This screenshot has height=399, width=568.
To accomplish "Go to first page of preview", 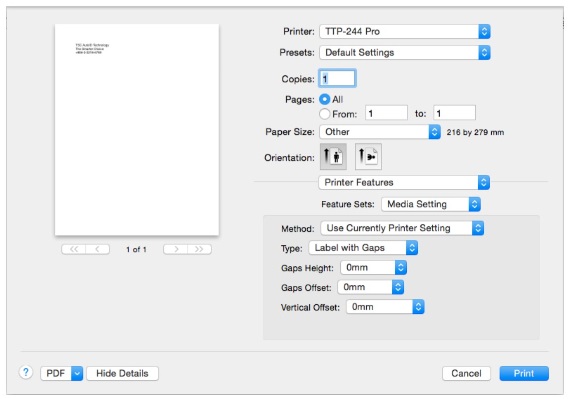I will pos(74,249).
